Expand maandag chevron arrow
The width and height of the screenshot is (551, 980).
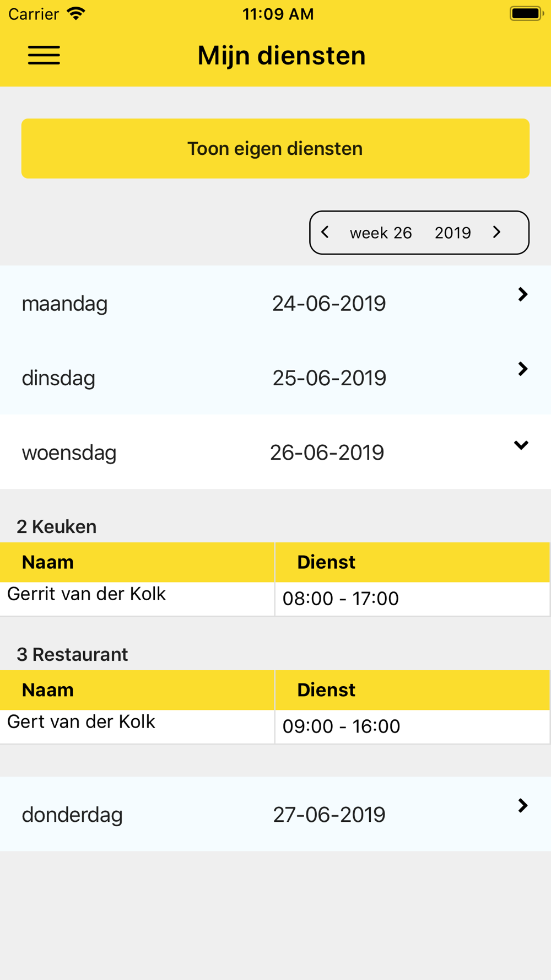coord(523,294)
